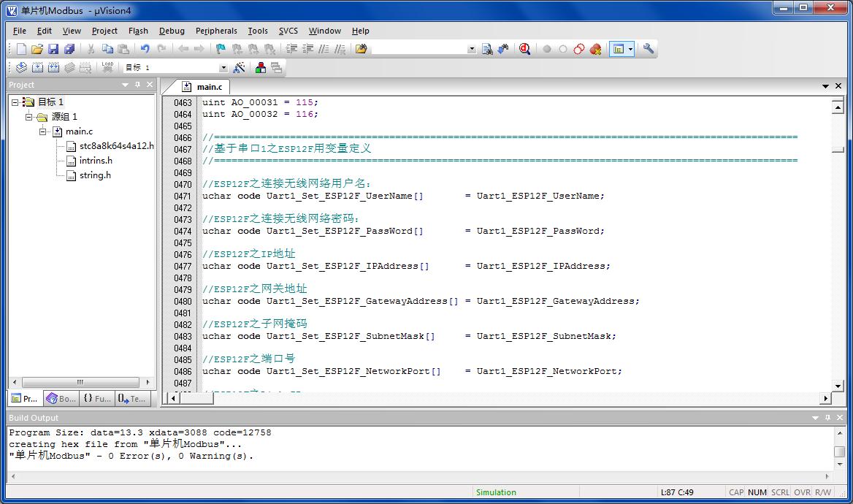Collapse the 源组 1 group node
This screenshot has width=853, height=504.
point(28,116)
